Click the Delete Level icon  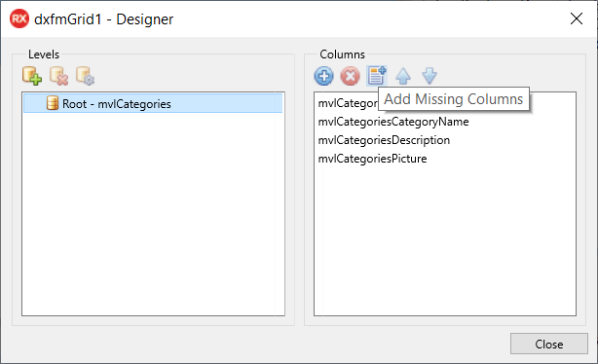[x=58, y=76]
